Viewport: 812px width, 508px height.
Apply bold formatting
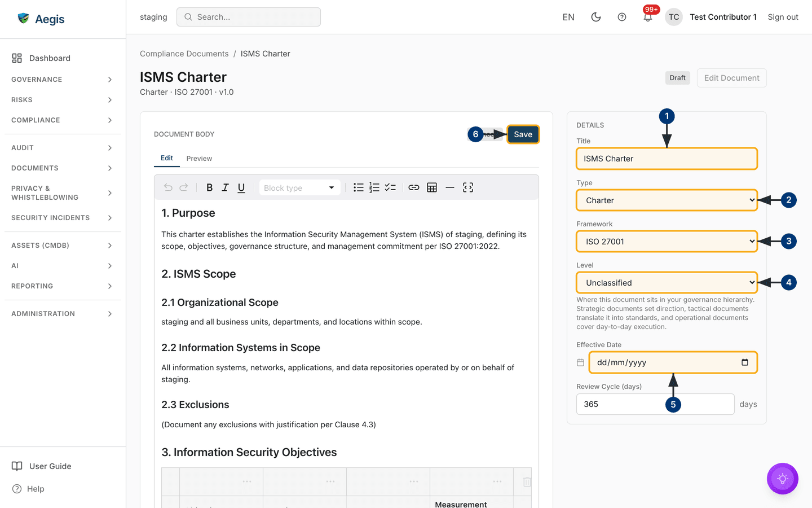[x=209, y=187]
